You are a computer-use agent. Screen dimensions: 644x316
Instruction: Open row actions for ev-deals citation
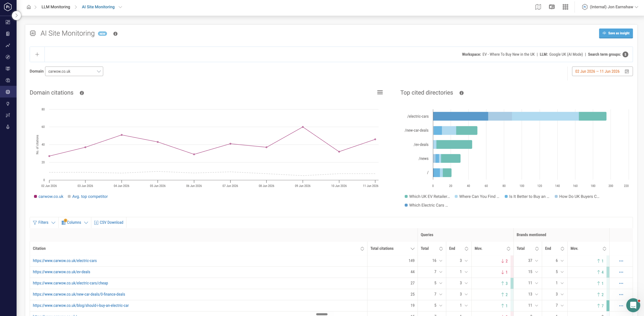(621, 272)
